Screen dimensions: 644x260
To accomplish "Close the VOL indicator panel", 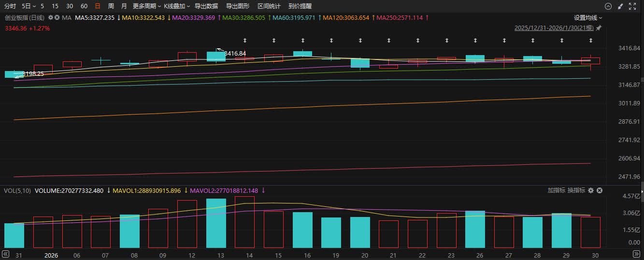I will (600, 190).
